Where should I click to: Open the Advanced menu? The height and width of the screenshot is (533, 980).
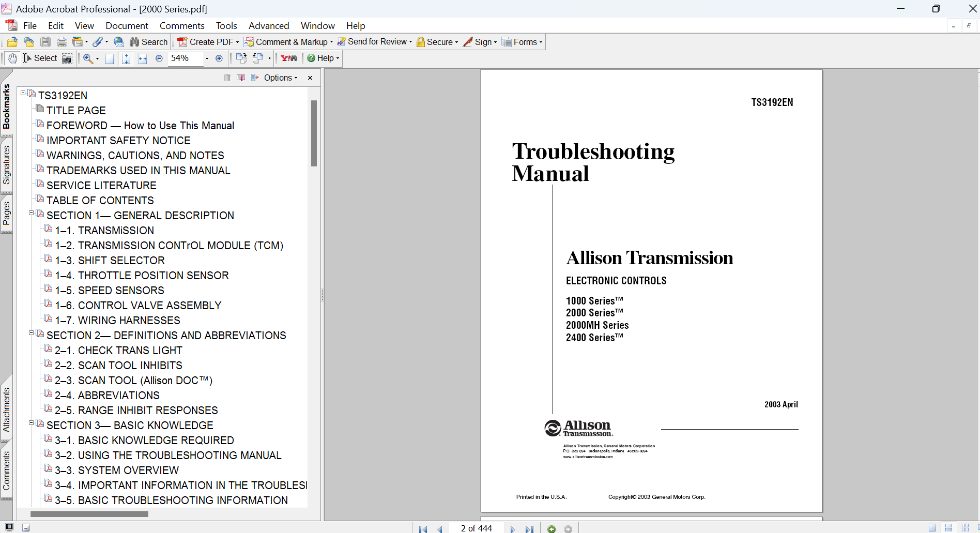click(x=269, y=25)
